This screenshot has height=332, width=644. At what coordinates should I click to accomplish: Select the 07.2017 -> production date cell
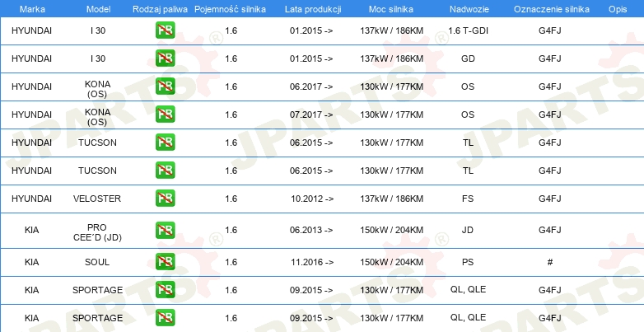[311, 115]
